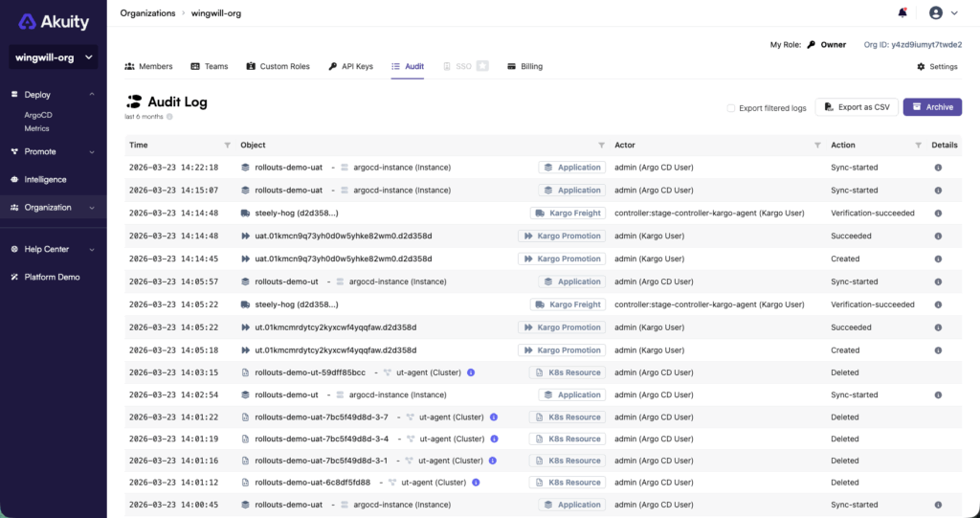Click the info icon beside 'last 6 months'

[169, 117]
